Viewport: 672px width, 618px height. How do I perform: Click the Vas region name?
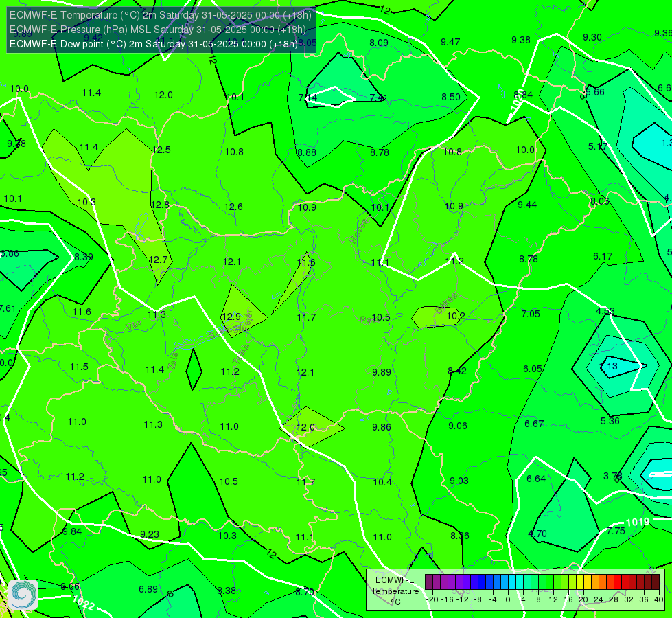[x=134, y=326]
